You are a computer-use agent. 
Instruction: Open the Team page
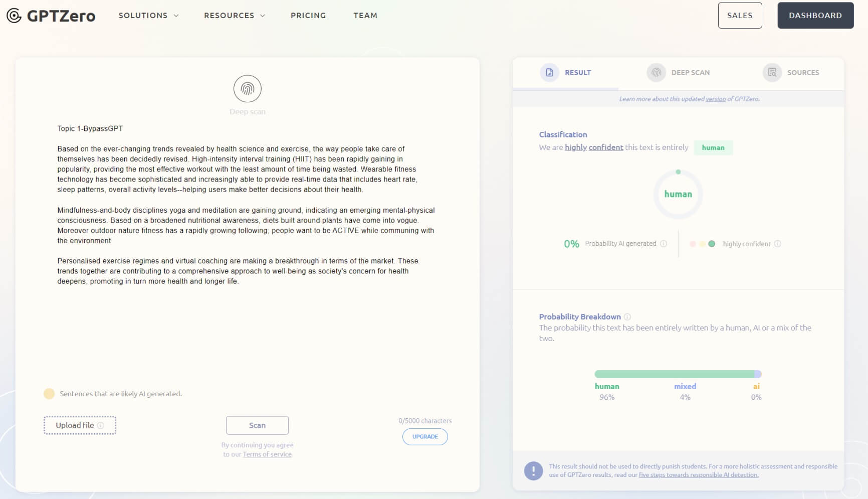pyautogui.click(x=365, y=16)
